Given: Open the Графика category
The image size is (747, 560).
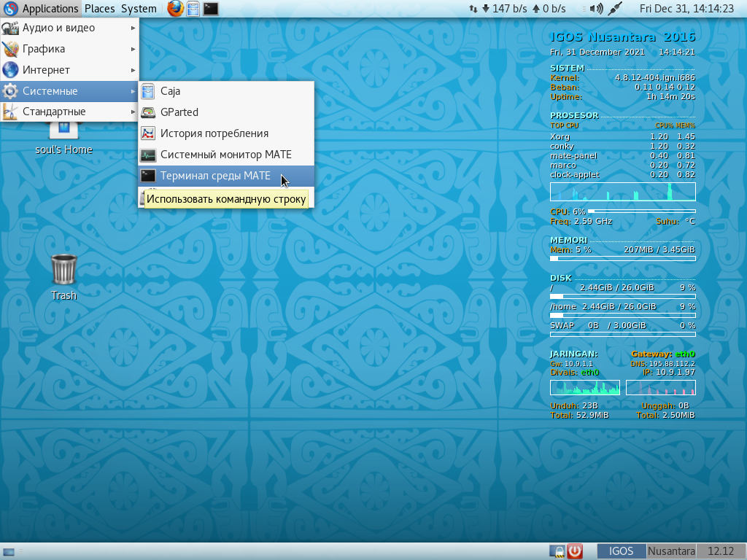Looking at the screenshot, I should [x=69, y=49].
